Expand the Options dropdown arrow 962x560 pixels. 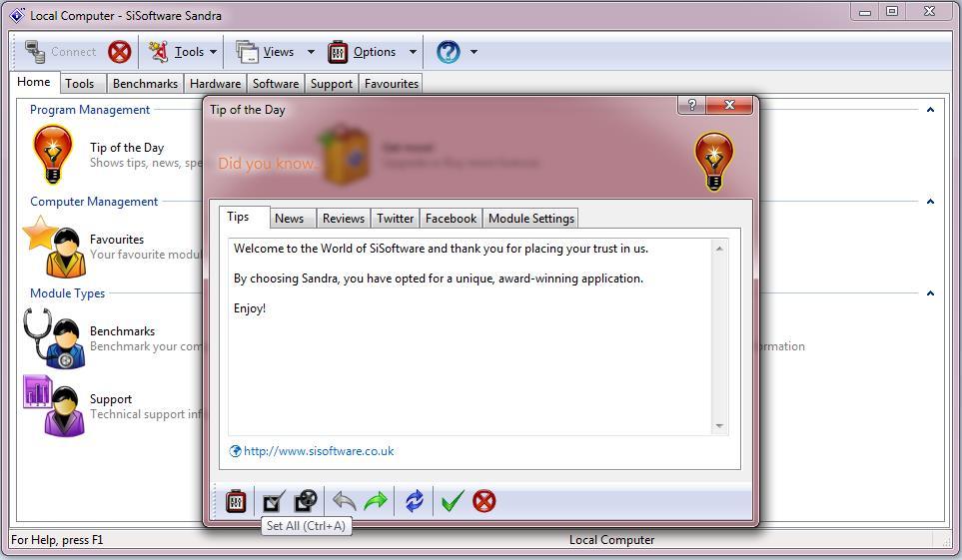click(413, 52)
